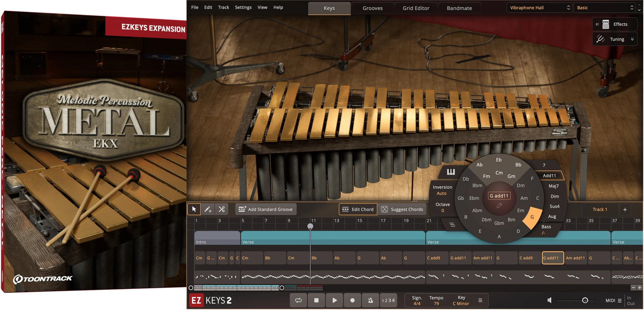
Task: Expand the Tuning panel chevron
Action: (632, 39)
